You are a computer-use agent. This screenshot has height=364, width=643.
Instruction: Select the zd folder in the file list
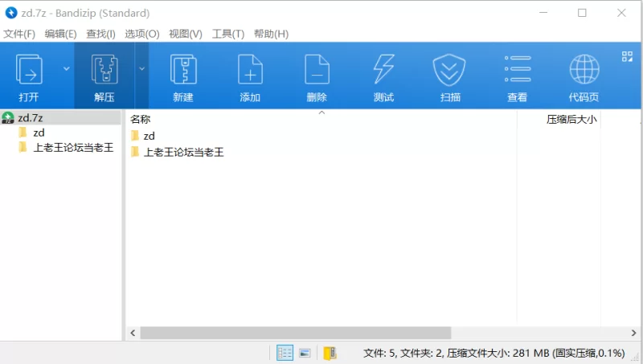coord(149,136)
